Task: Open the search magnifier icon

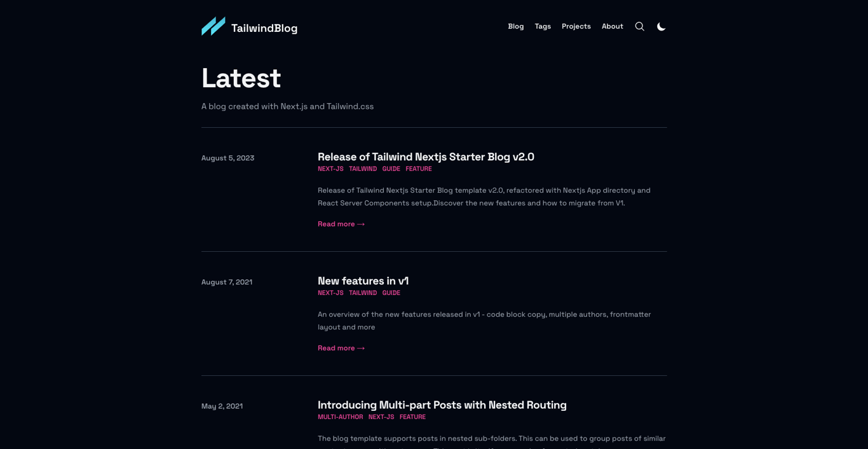Action: pyautogui.click(x=640, y=26)
